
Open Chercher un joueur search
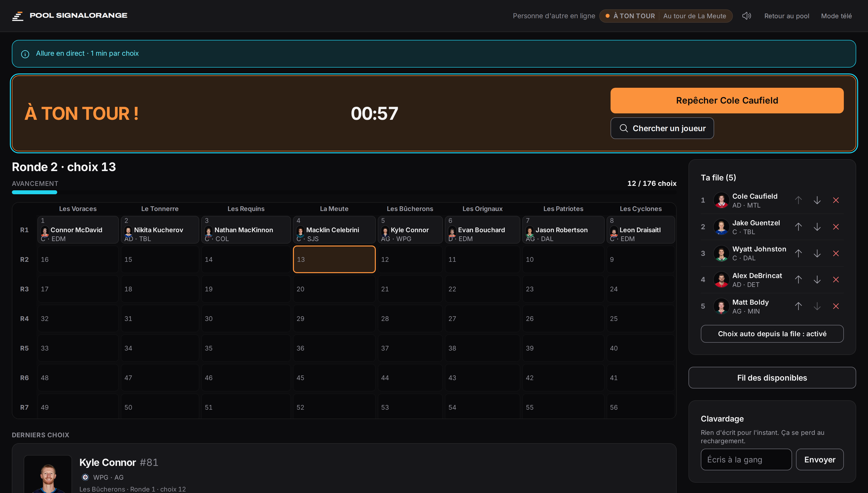(x=662, y=128)
